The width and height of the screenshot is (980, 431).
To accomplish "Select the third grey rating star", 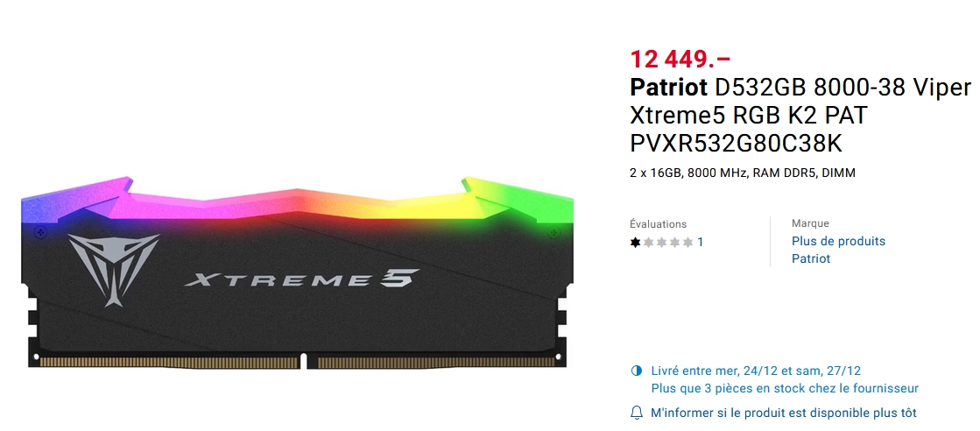I will pyautogui.click(x=662, y=242).
